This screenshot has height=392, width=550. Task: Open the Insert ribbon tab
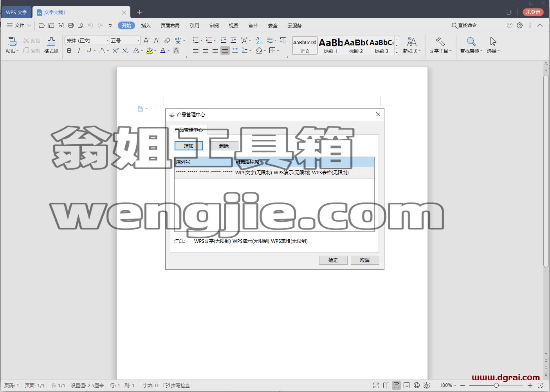click(x=146, y=25)
